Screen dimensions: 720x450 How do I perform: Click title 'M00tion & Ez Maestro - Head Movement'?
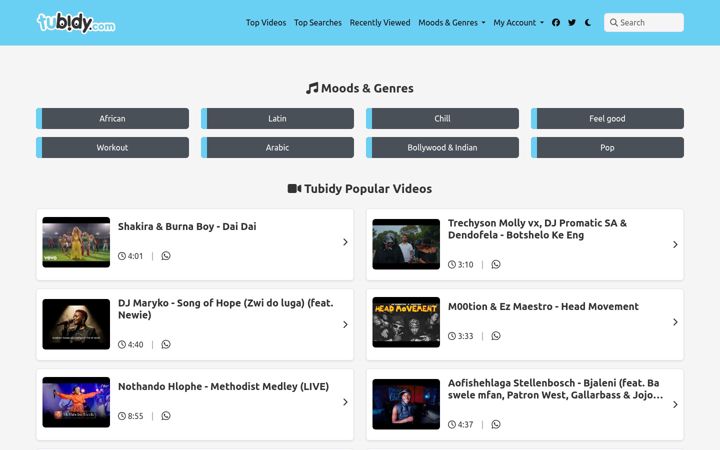pos(543,307)
